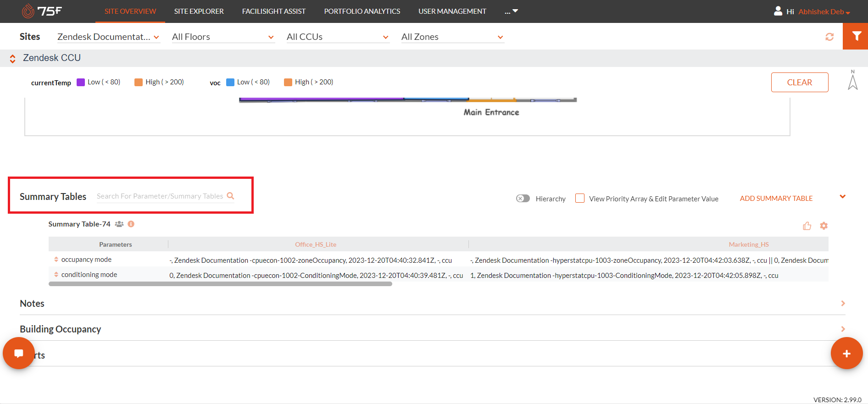The image size is (868, 404).
Task: Click the refresh icon
Action: point(829,37)
